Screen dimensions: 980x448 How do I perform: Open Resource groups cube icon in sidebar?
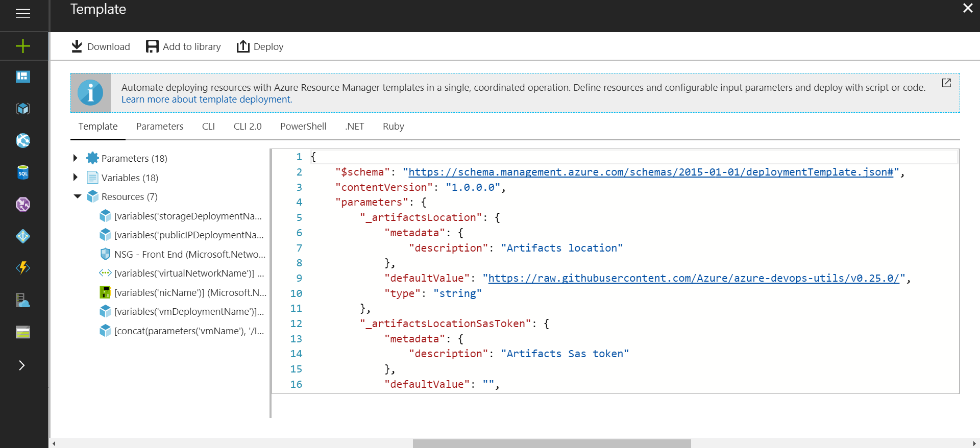pyautogui.click(x=23, y=109)
